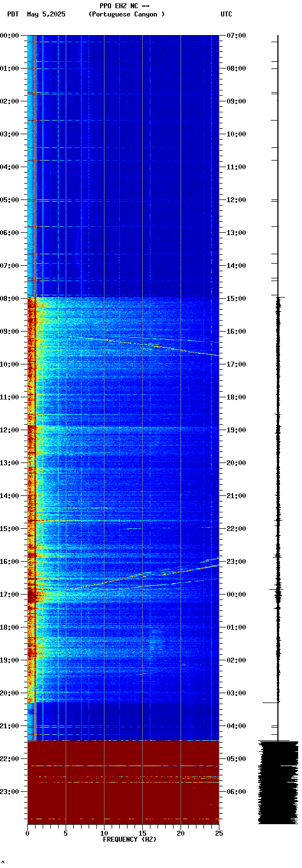
Task: Click the "PDT" timezone label
Action: point(13,14)
